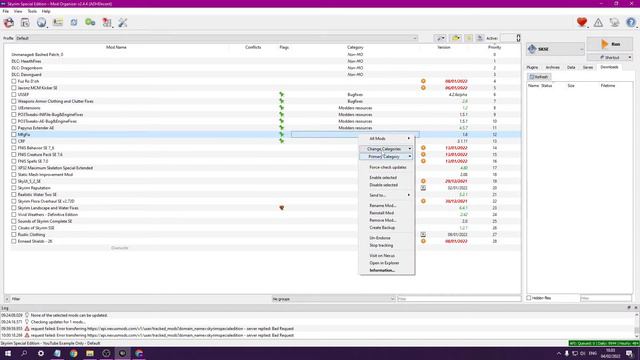Click the Downloads filter text field

point(606,298)
